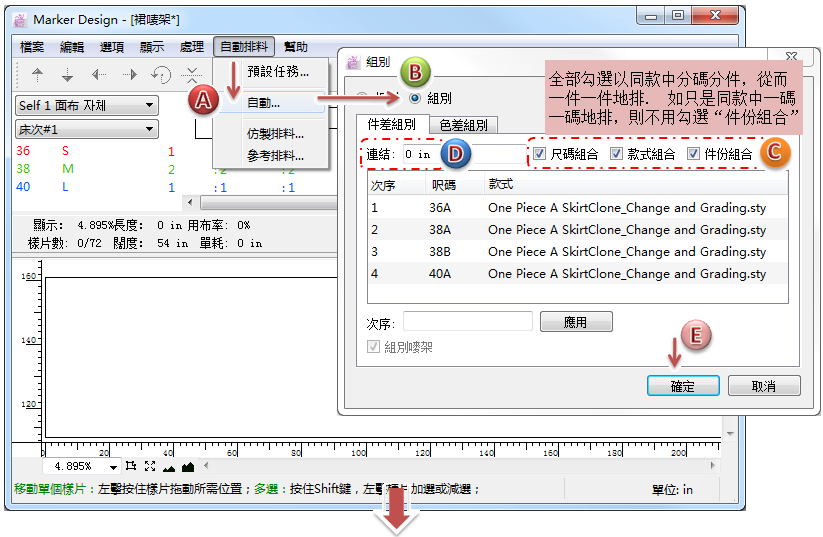823x537 pixels.
Task: Click the move piece down arrow icon
Action: (68, 75)
